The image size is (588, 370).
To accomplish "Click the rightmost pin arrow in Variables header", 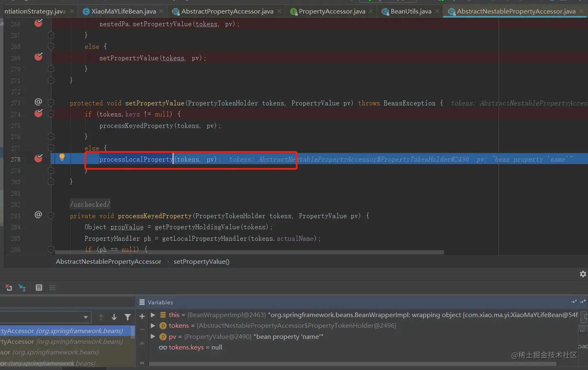I will coord(582,302).
